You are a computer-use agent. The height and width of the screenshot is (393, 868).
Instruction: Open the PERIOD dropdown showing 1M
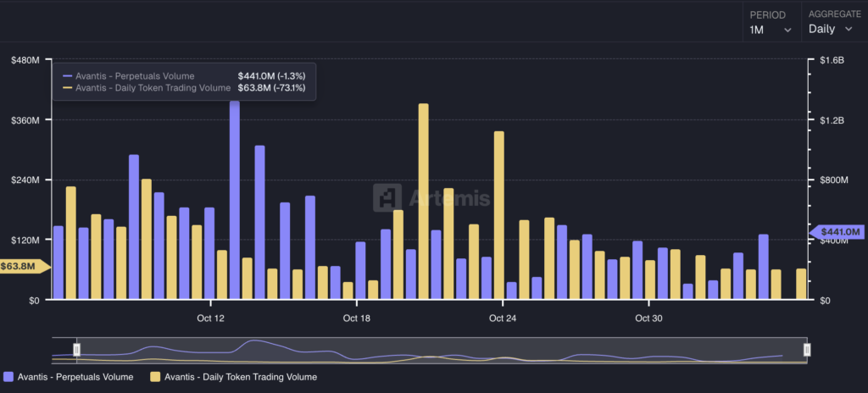(770, 30)
